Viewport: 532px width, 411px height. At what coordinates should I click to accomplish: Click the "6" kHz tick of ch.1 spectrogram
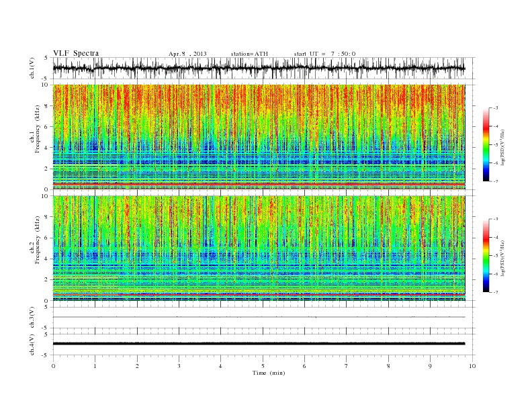pos(47,127)
